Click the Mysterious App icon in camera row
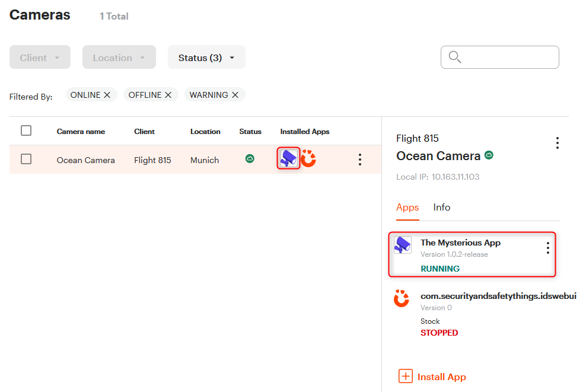Image resolution: width=586 pixels, height=392 pixels. click(289, 159)
